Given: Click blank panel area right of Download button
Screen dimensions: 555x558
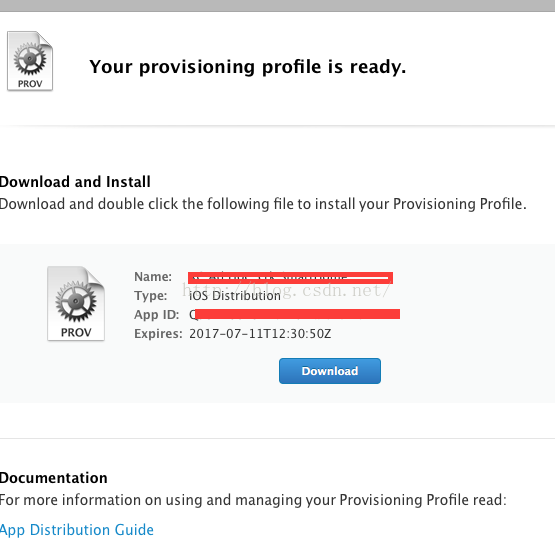Looking at the screenshot, I should (466, 371).
